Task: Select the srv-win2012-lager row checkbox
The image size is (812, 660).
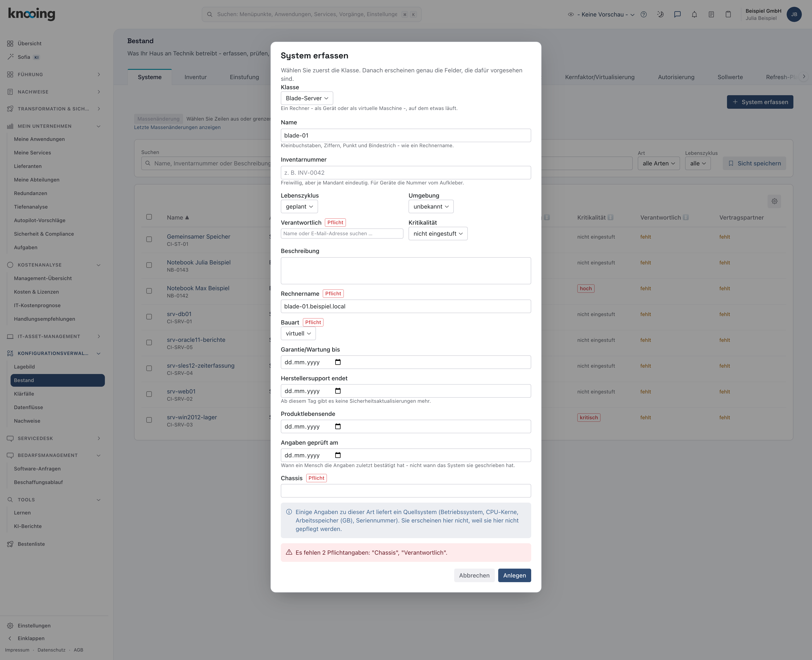Action: (149, 420)
